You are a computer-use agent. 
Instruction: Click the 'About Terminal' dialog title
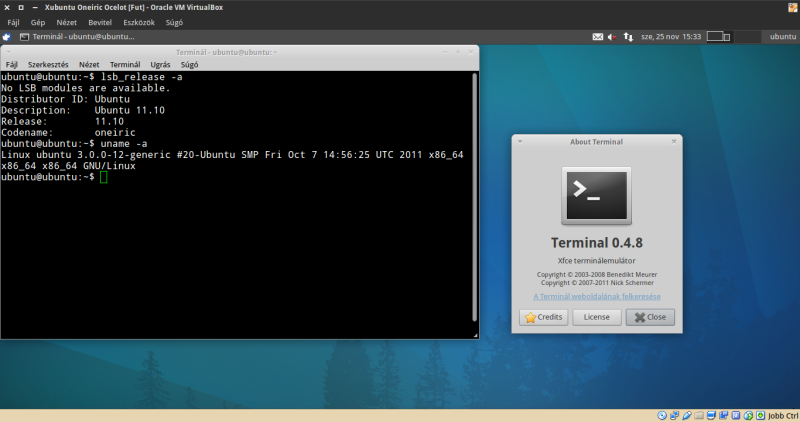click(596, 142)
